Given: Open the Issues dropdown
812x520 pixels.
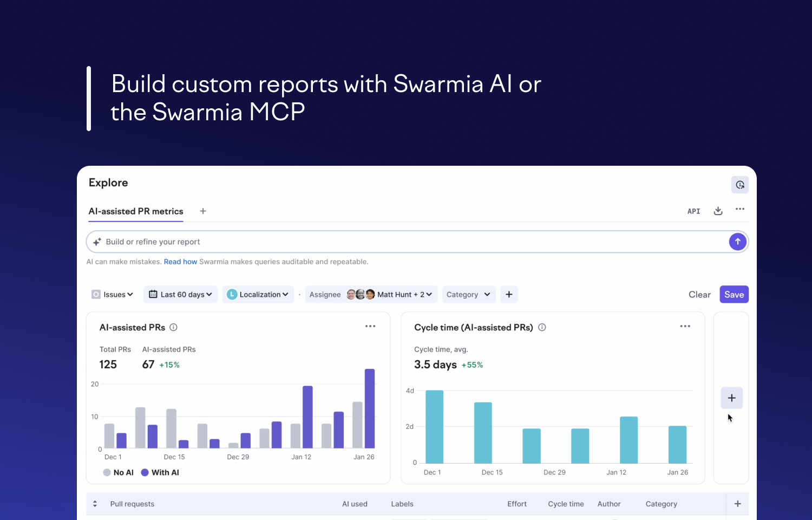Looking at the screenshot, I should tap(112, 295).
